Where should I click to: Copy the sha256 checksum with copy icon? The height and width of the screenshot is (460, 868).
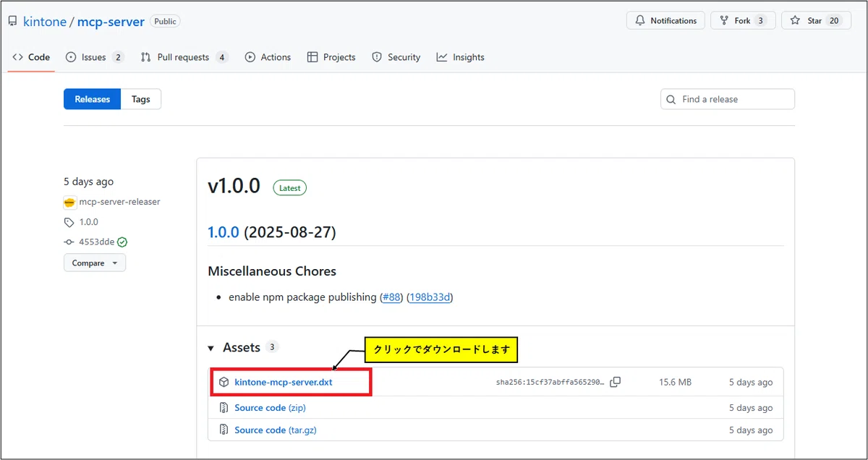[x=615, y=382]
